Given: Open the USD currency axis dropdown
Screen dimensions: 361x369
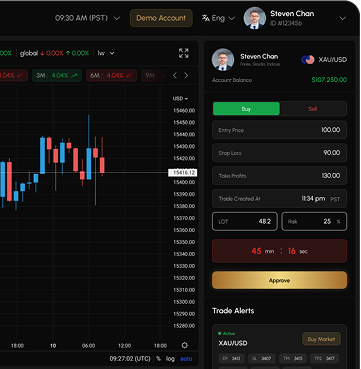Looking at the screenshot, I should 180,99.
